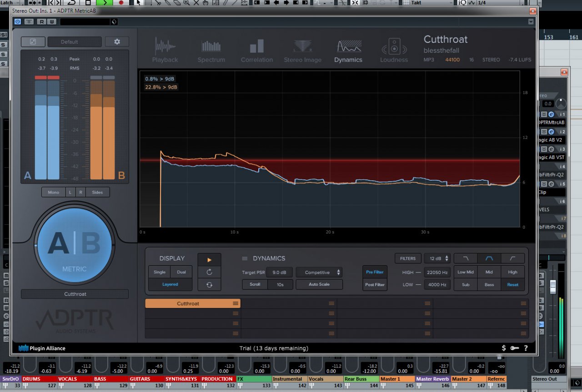Select the High filter preset
The width and height of the screenshot is (582, 392).
click(513, 272)
